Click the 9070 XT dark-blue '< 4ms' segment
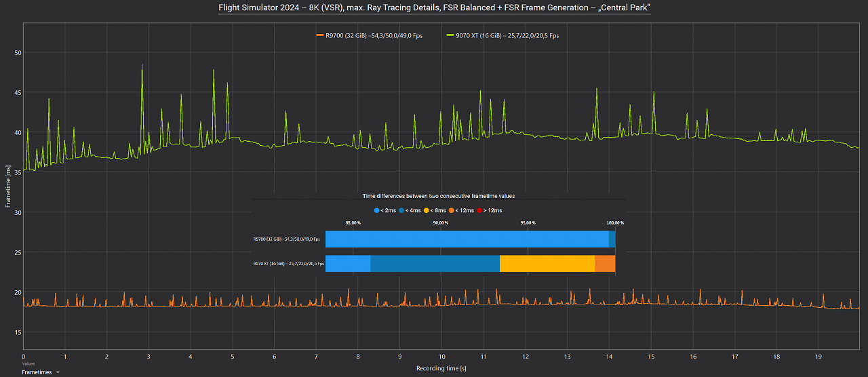The width and height of the screenshot is (868, 377). point(435,264)
